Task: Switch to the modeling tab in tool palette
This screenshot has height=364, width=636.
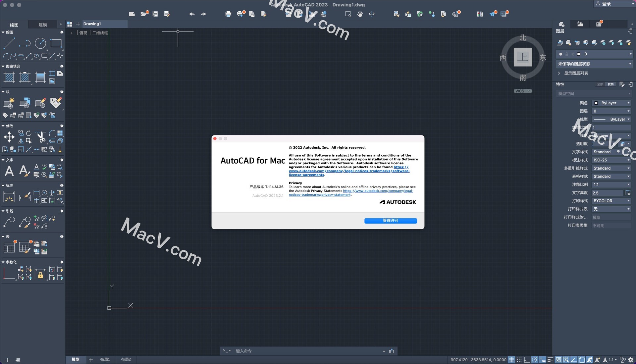Action: pyautogui.click(x=43, y=25)
